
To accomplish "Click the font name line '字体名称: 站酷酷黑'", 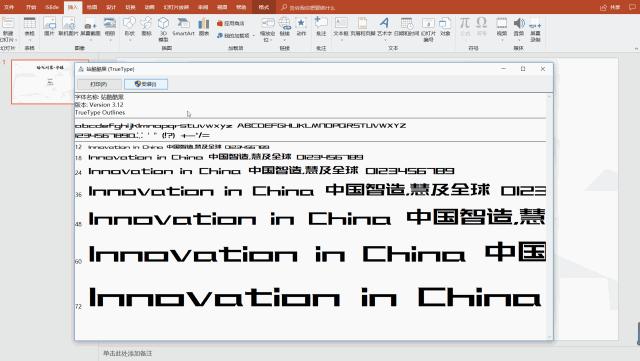I will (99, 97).
